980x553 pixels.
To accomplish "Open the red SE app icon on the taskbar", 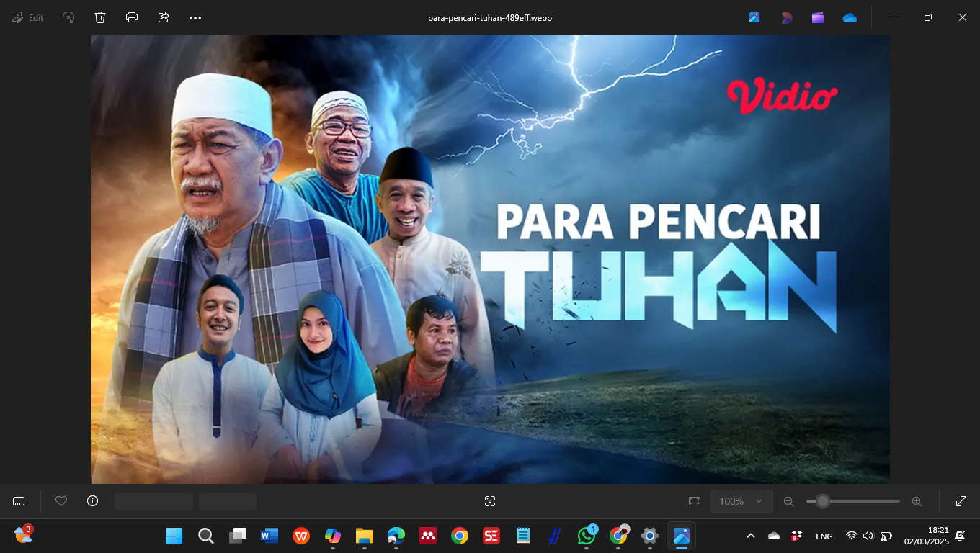I will (491, 536).
